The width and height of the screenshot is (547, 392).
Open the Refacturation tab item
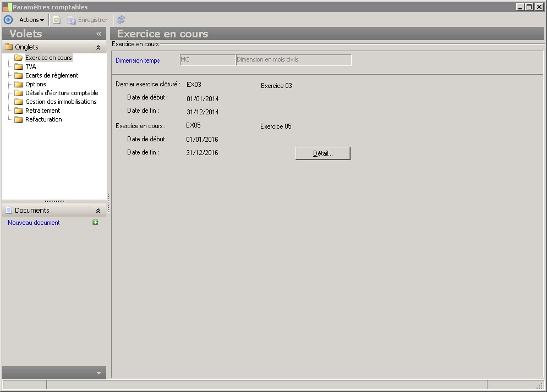43,119
